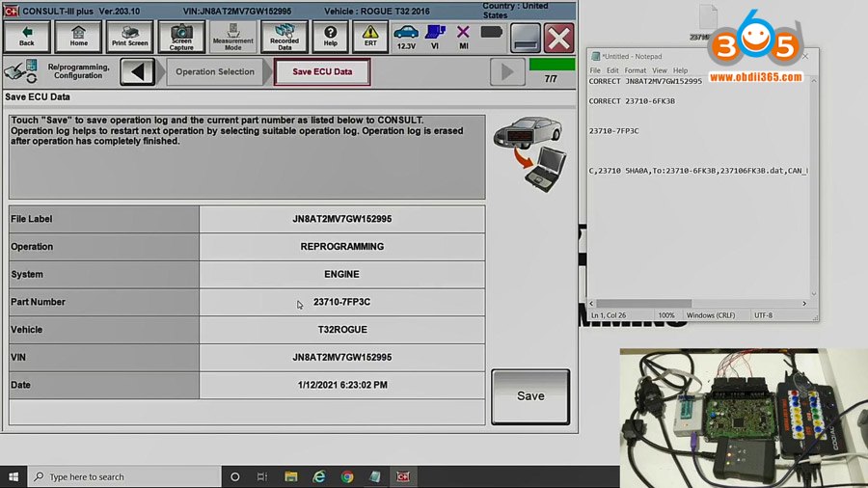This screenshot has width=868, height=488.
Task: Click the grayed next step arrow
Action: click(x=507, y=72)
